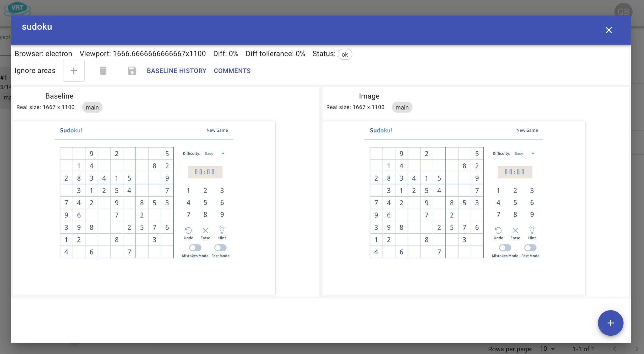This screenshot has width=644, height=354.
Task: Open Difficulty Easy dropdown in Image panel
Action: click(524, 153)
